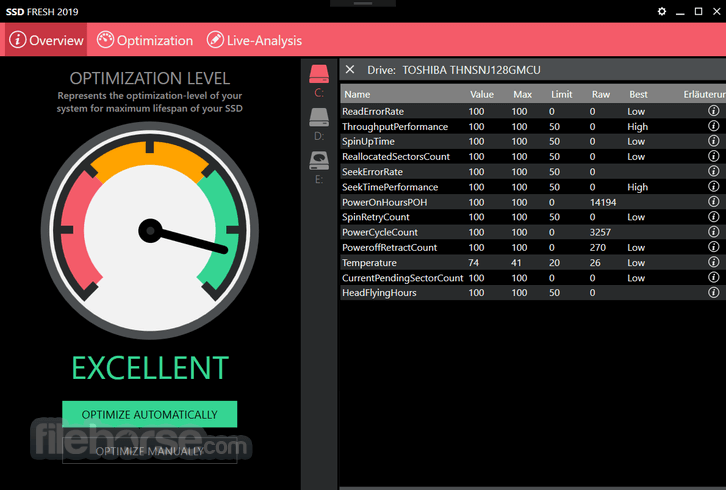Click the drive name TOSHIBA THNSNJ128GMCU
Screen dimensions: 726x490
point(471,70)
